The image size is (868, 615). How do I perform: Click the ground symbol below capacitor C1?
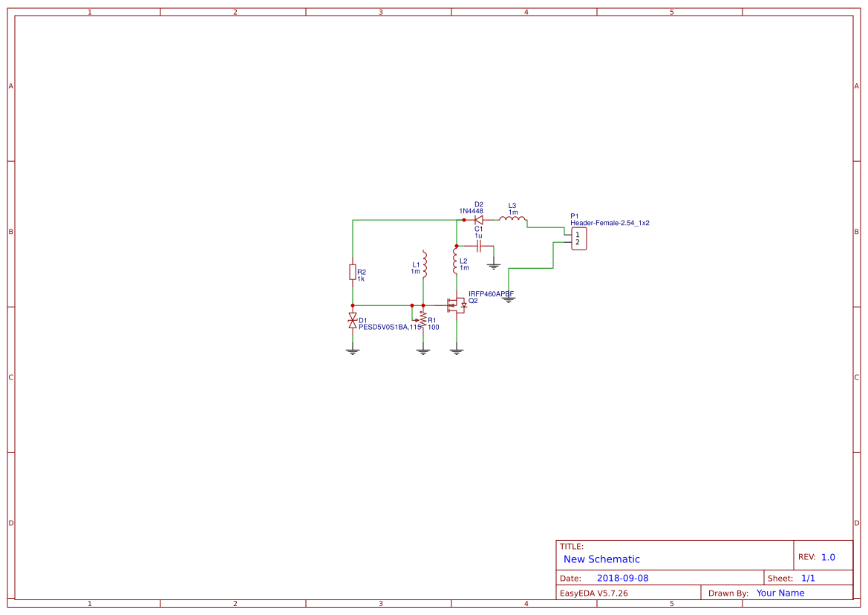click(494, 264)
